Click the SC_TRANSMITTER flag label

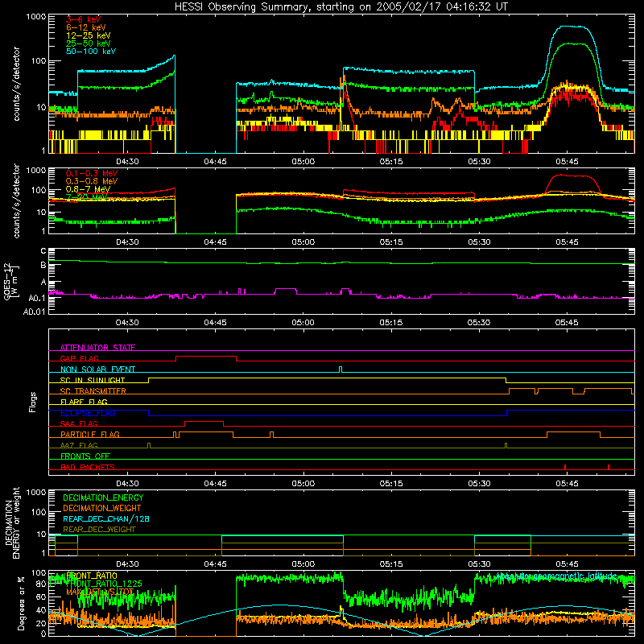(x=93, y=391)
